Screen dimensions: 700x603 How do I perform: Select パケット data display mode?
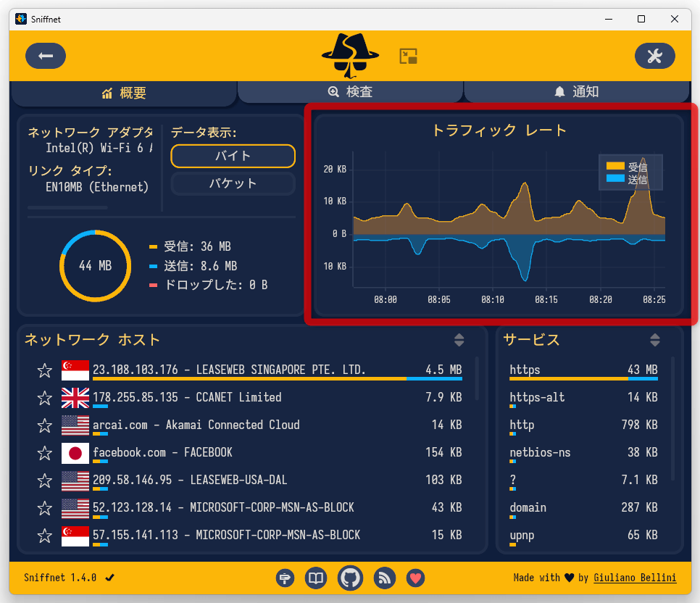[233, 183]
